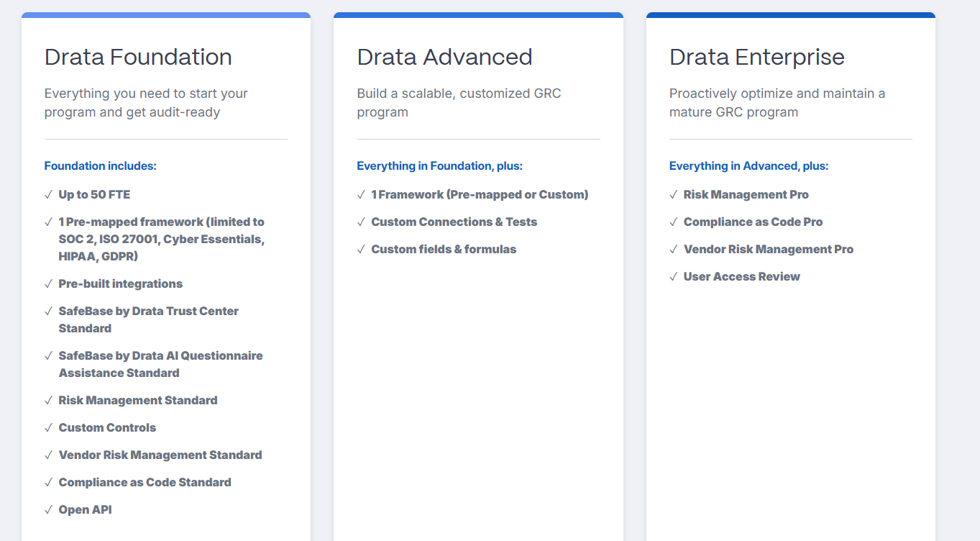The height and width of the screenshot is (541, 980).
Task: Click the 'Up to 50 FTE' feature
Action: click(x=94, y=194)
